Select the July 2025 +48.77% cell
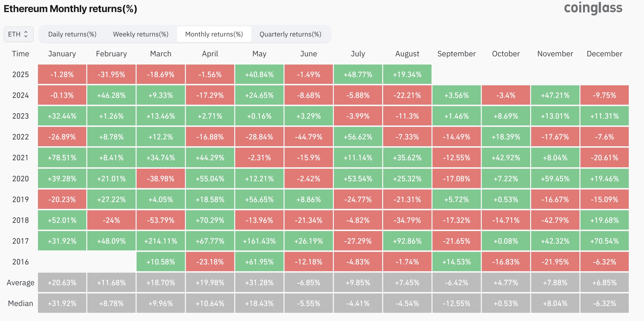644x321 pixels. click(358, 74)
